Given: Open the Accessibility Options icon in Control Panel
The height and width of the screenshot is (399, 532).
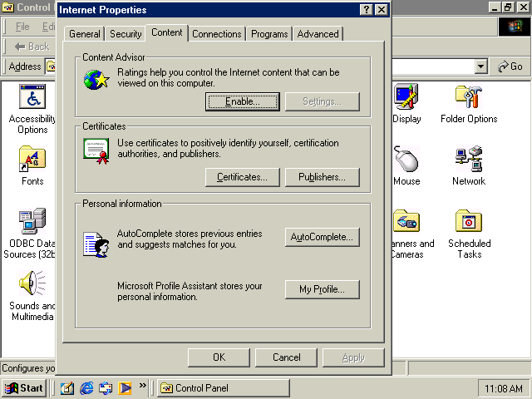Looking at the screenshot, I should [x=32, y=96].
